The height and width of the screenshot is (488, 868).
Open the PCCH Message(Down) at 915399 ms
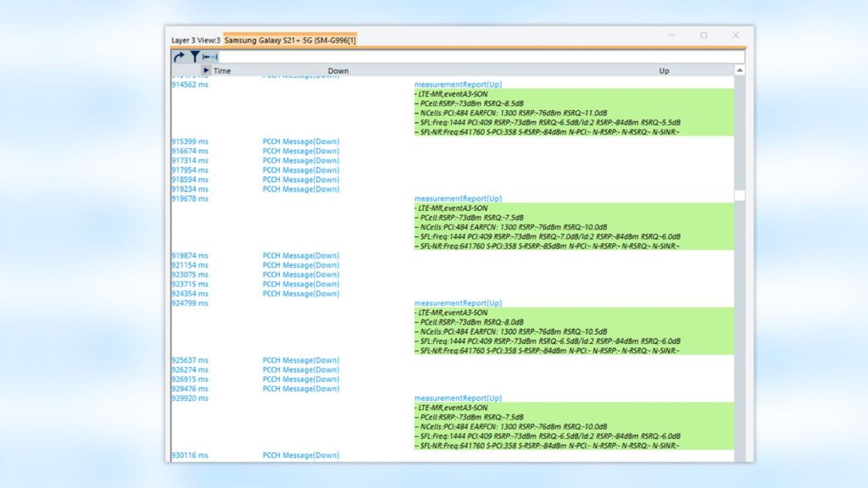point(300,141)
